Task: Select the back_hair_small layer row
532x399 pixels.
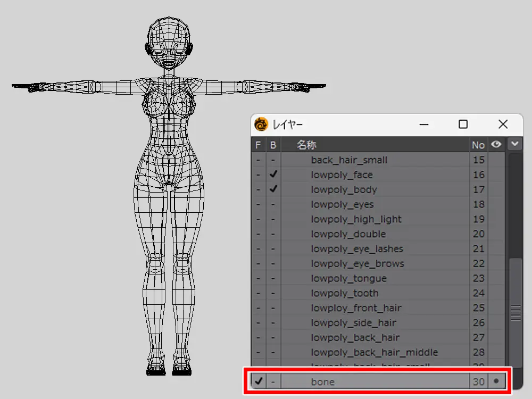Action: [x=349, y=160]
